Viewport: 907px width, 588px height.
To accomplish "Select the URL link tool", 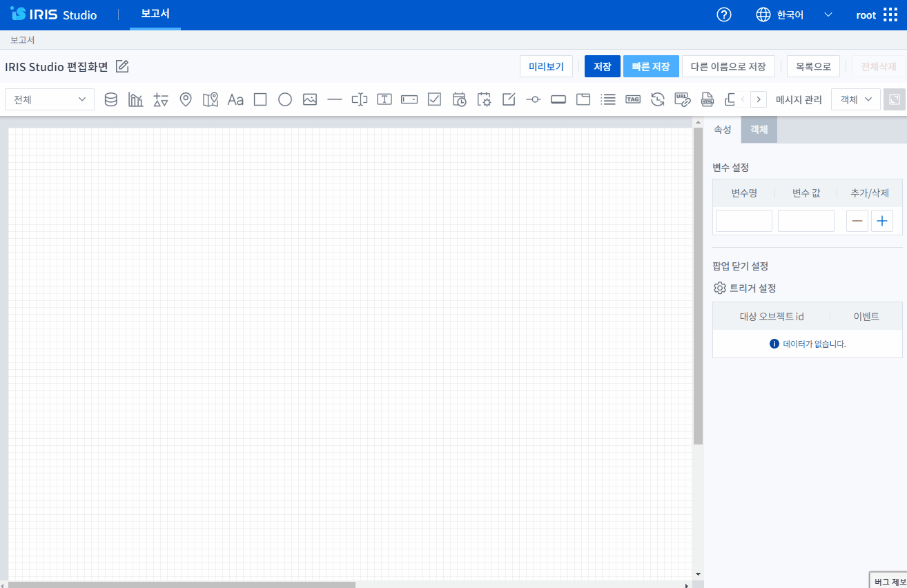I will [x=682, y=99].
